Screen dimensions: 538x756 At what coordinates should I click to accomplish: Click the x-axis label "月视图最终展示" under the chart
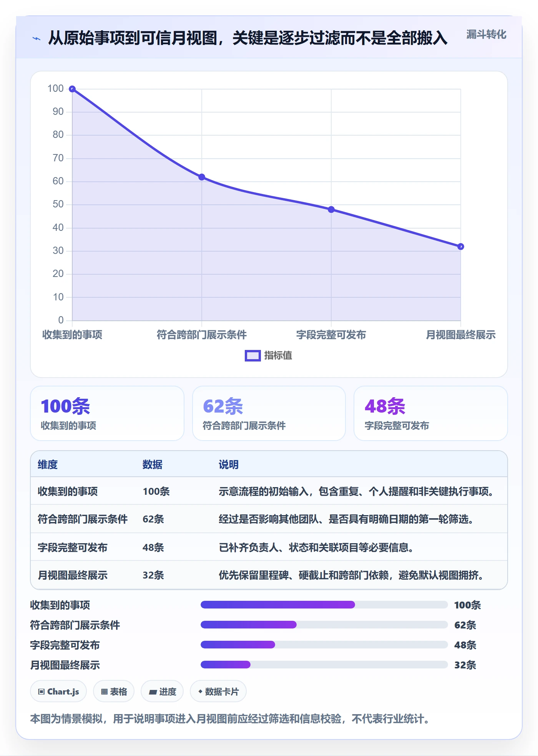tap(461, 335)
